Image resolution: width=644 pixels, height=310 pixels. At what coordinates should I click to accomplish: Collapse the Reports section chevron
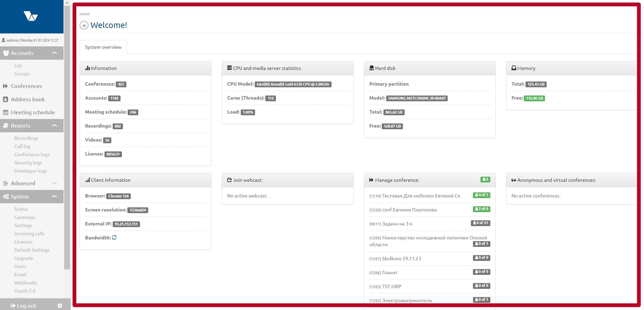tap(54, 126)
